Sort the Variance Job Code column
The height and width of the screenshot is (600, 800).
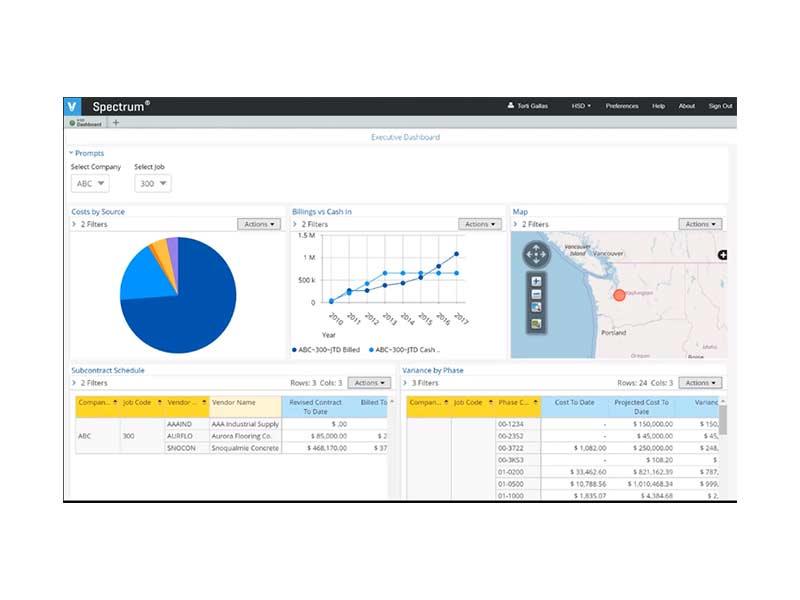[x=491, y=403]
